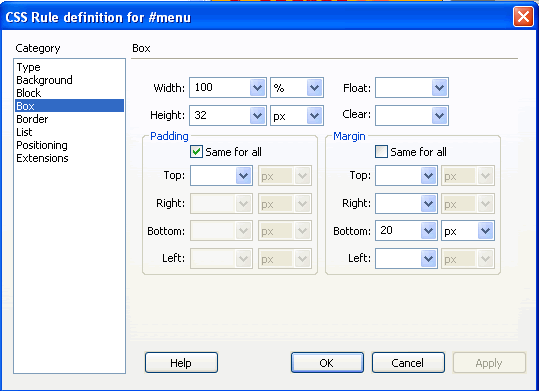Select the Background category
Image resolution: width=539 pixels, height=391 pixels.
coord(44,80)
